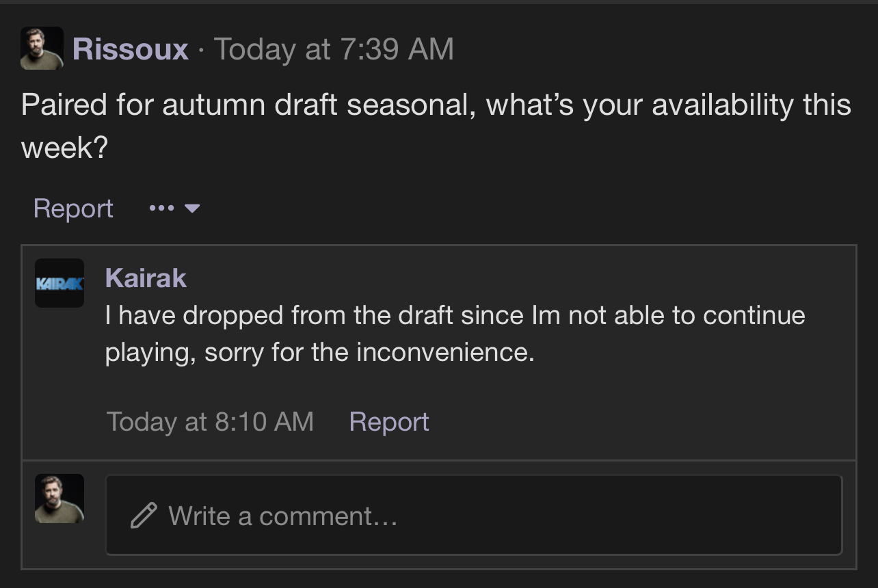The height and width of the screenshot is (588, 878).
Task: Click the pencil icon in the comment field
Action: tap(143, 516)
